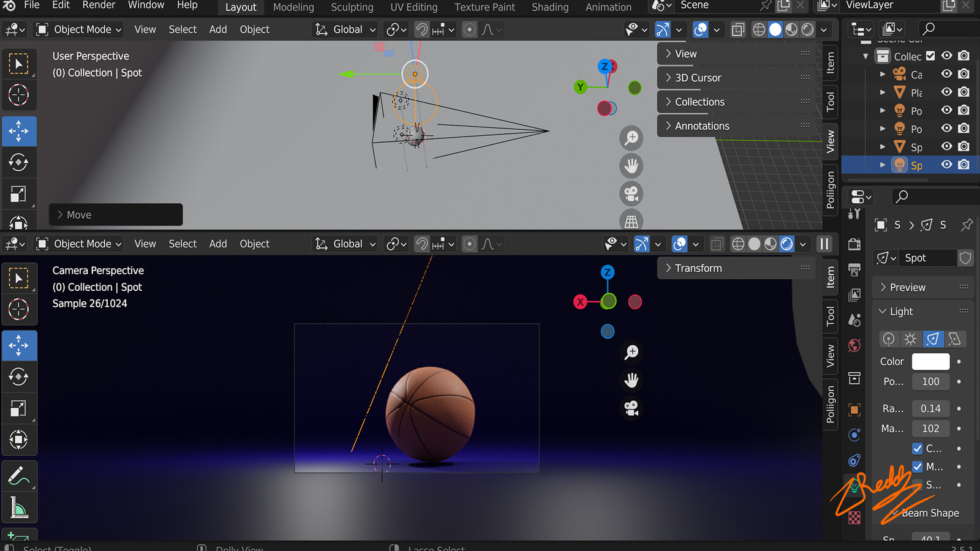Choose the Annotate pencil tool
Screen dimensions: 980x551
pyautogui.click(x=18, y=476)
